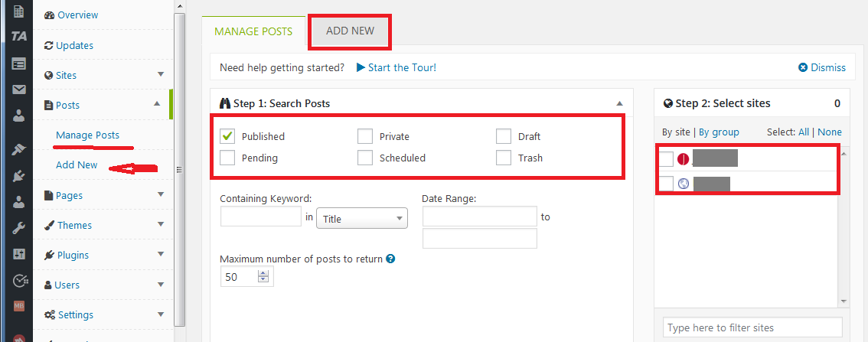This screenshot has width=868, height=342.
Task: Click the TA icon in admin bar
Action: click(x=19, y=37)
